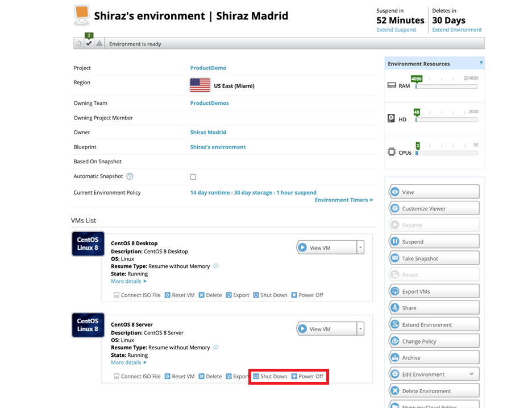Click the warning triangle status icon
The width and height of the screenshot is (532, 408).
click(x=99, y=43)
